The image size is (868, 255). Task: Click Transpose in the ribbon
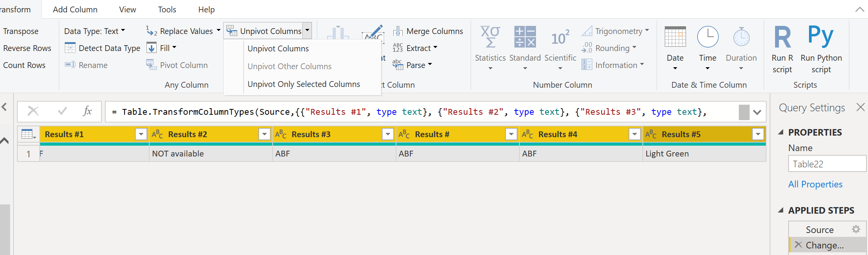coord(21,31)
